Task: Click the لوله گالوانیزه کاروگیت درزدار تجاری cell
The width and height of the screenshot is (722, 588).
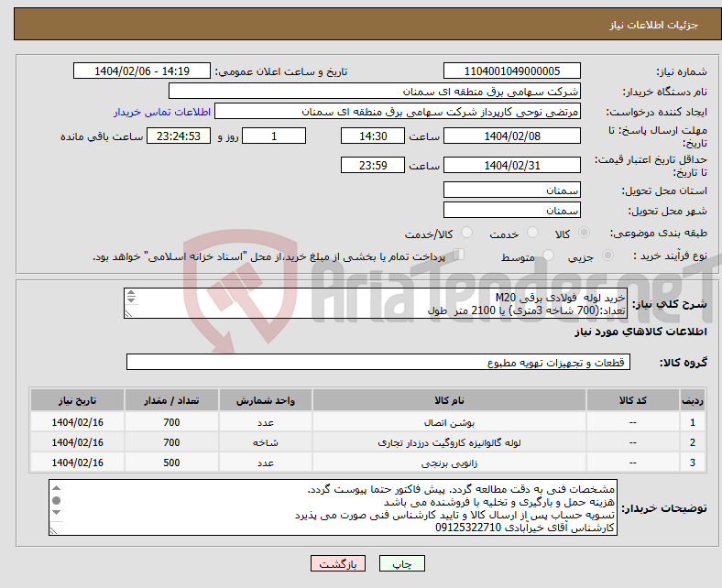Action: pos(449,442)
